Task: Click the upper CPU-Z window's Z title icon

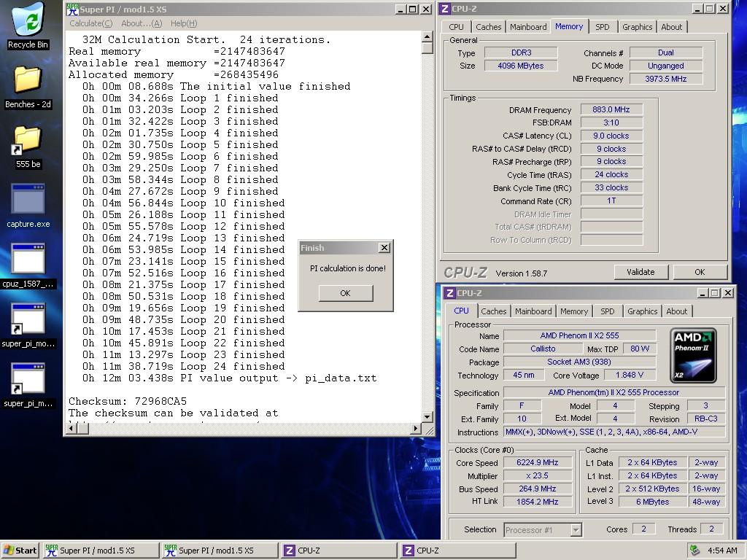Action: 444,9
